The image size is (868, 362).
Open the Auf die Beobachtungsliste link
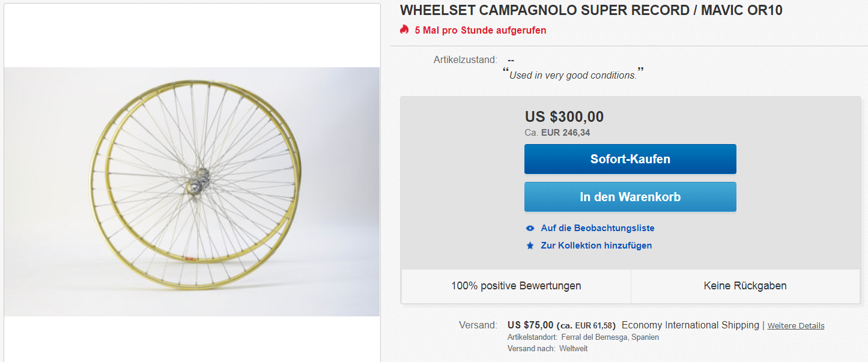598,228
